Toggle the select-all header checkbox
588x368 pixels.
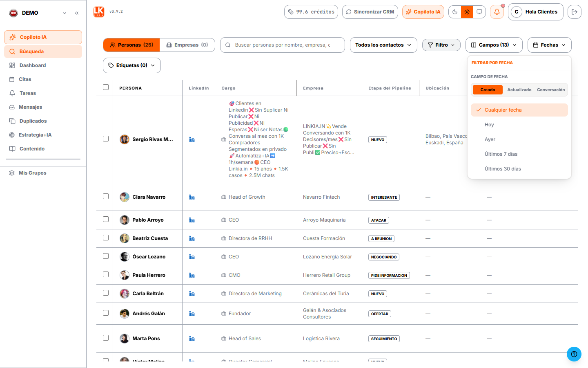point(106,87)
